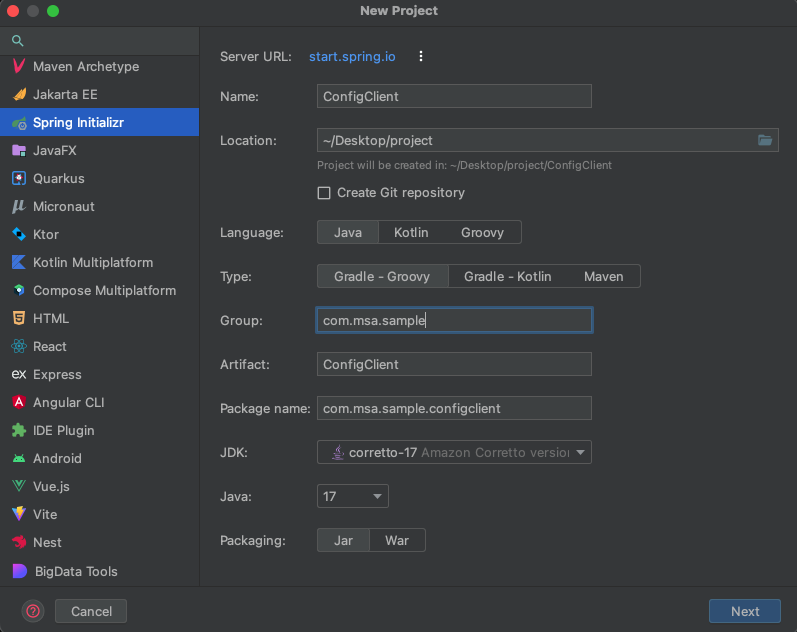Click the BigData Tools icon
This screenshot has width=797, height=632.
point(19,571)
